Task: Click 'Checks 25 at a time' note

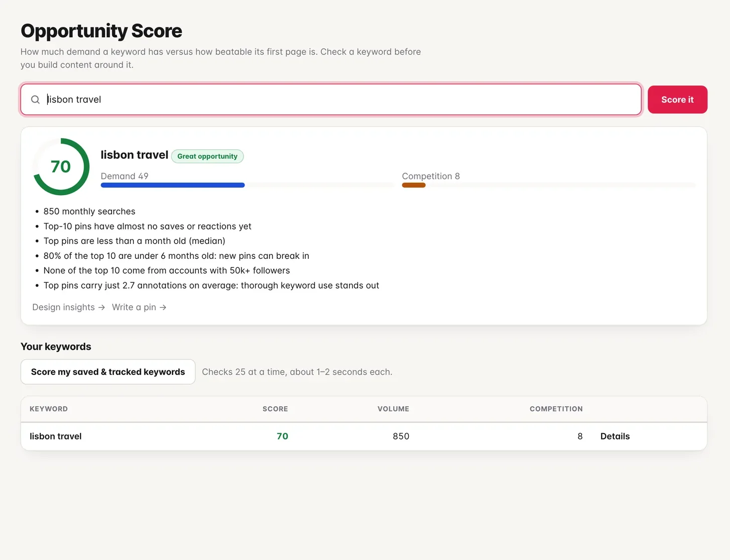Action: tap(297, 372)
